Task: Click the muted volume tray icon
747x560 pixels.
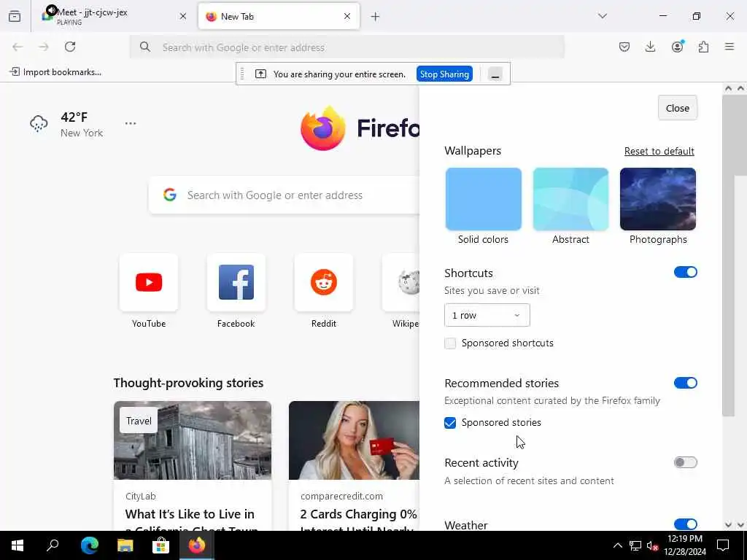Action: 652,545
